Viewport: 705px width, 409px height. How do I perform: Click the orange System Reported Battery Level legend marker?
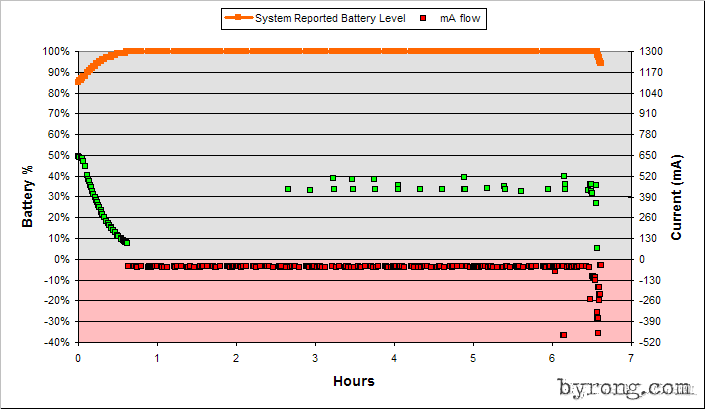click(x=238, y=18)
